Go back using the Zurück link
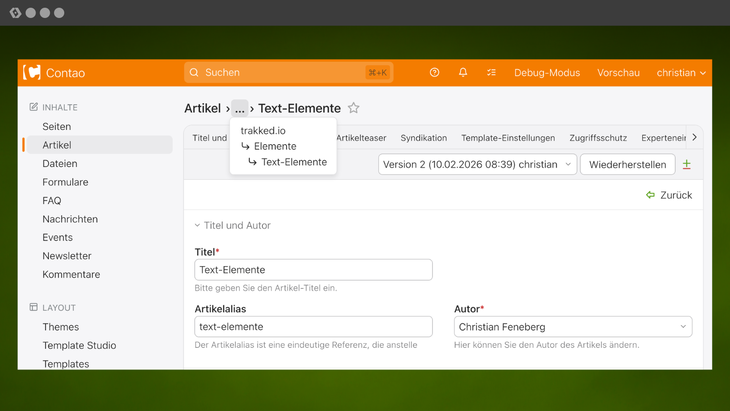The width and height of the screenshot is (730, 411). coord(669,195)
